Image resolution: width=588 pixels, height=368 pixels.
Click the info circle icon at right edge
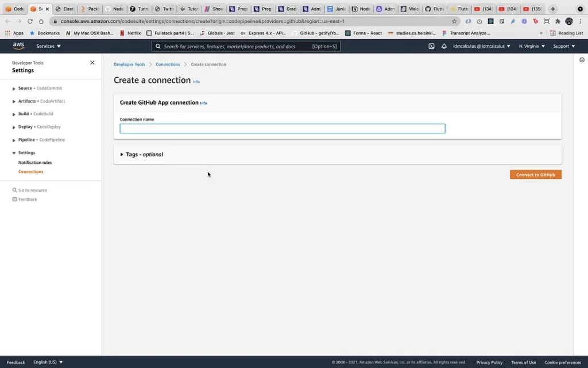coord(582,60)
